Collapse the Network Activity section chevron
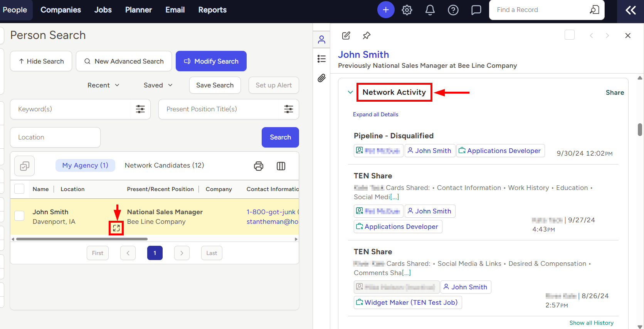Screen dimensions: 644x329 [x=350, y=92]
